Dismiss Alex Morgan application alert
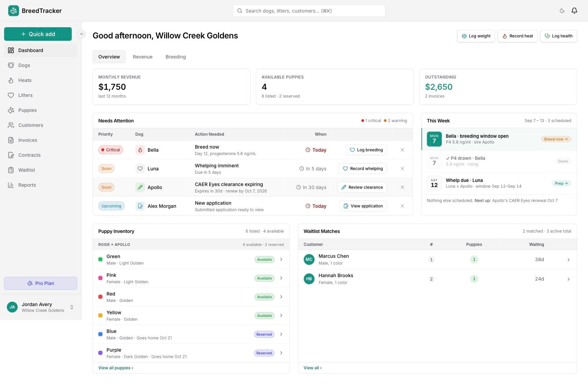The height and width of the screenshot is (387, 588). 402,206
